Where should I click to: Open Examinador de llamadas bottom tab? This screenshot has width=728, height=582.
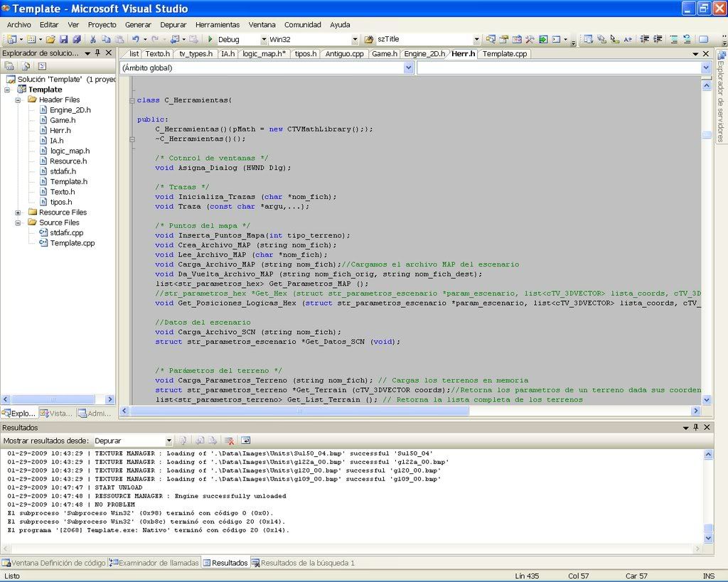[x=154, y=563]
